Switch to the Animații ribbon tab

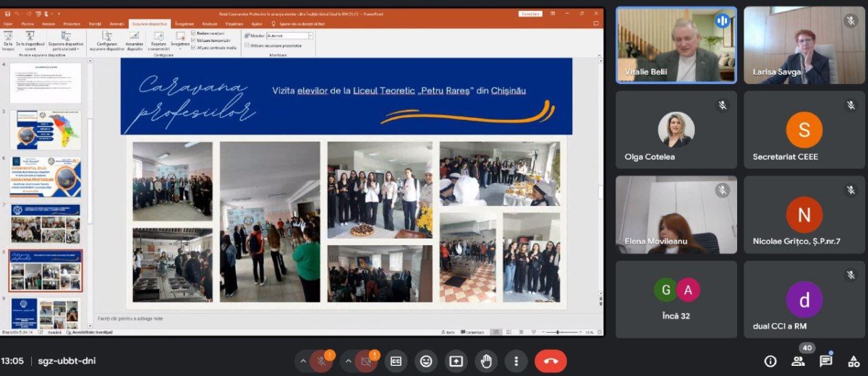[x=116, y=24]
